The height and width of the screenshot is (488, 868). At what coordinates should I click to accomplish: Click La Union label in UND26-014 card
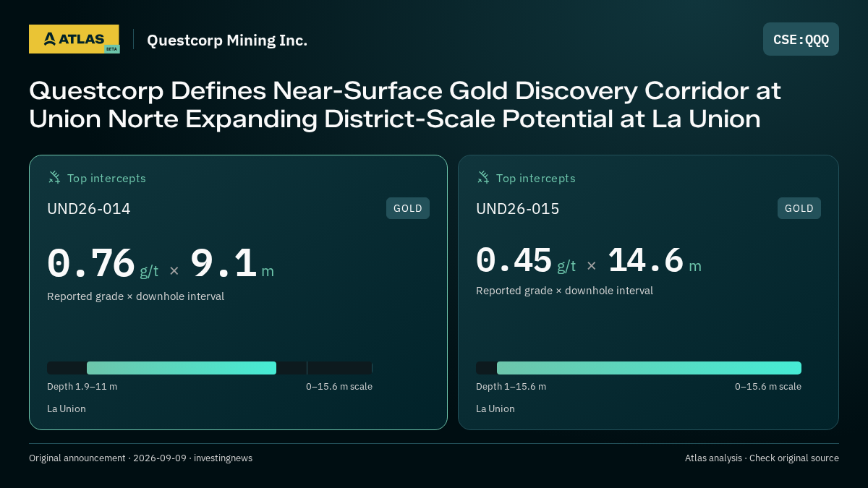67,409
